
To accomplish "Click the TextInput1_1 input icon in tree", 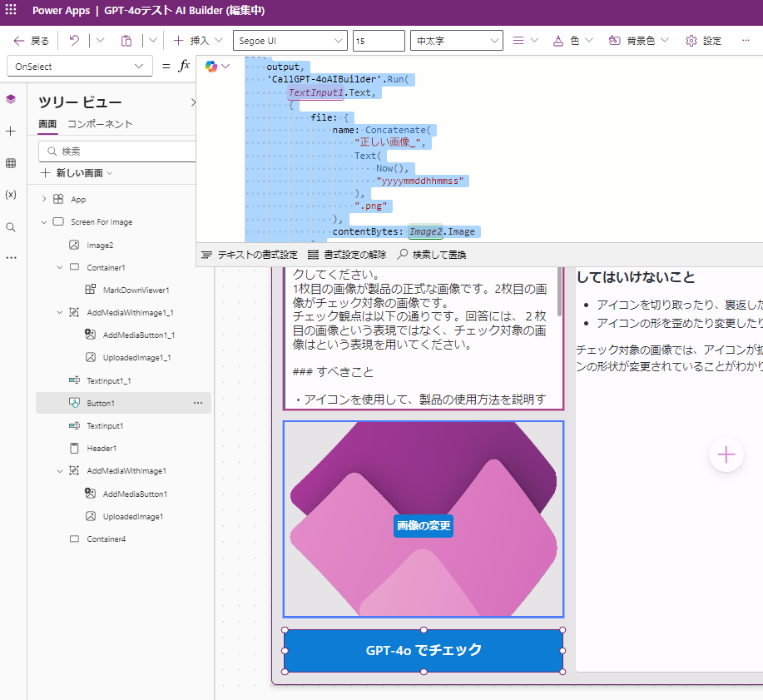I will [74, 380].
